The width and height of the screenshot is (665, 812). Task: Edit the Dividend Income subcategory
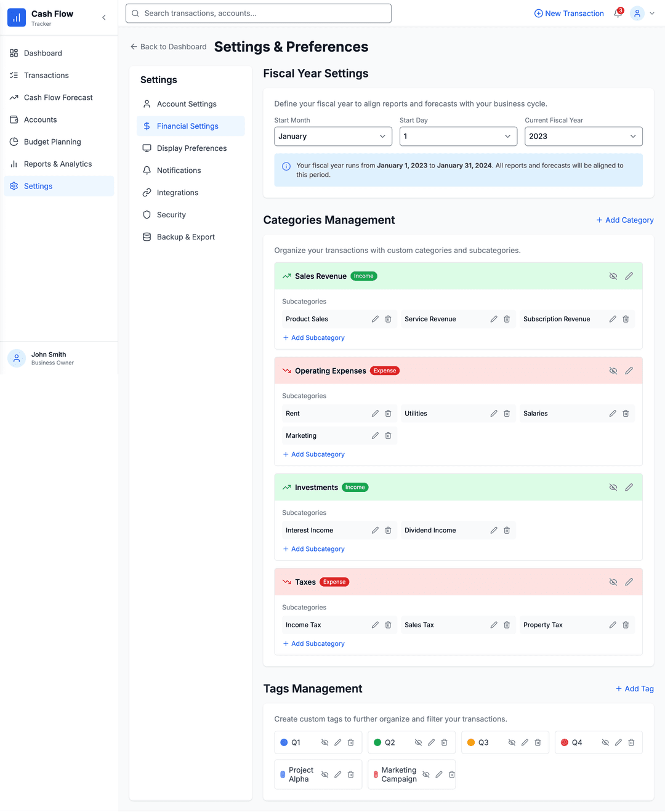(494, 530)
